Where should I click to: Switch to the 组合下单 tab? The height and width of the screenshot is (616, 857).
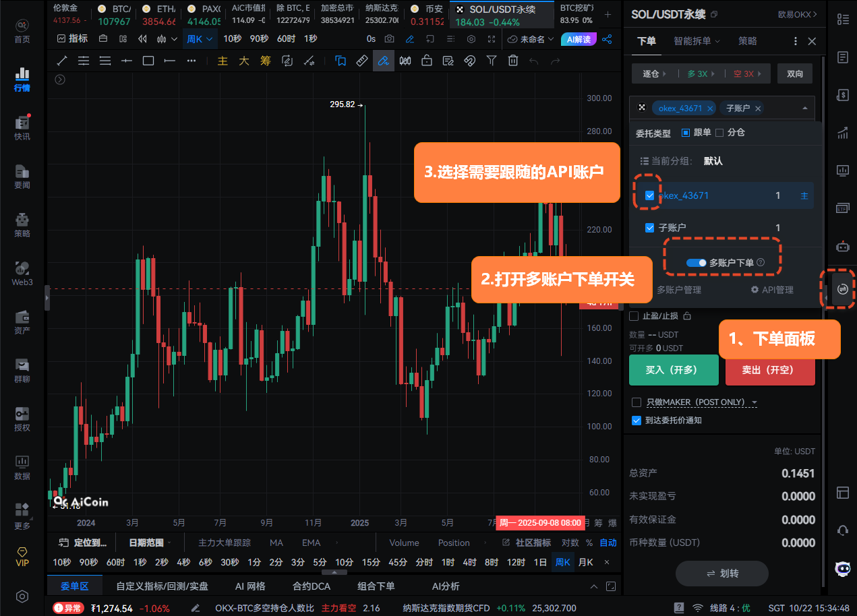point(376,586)
